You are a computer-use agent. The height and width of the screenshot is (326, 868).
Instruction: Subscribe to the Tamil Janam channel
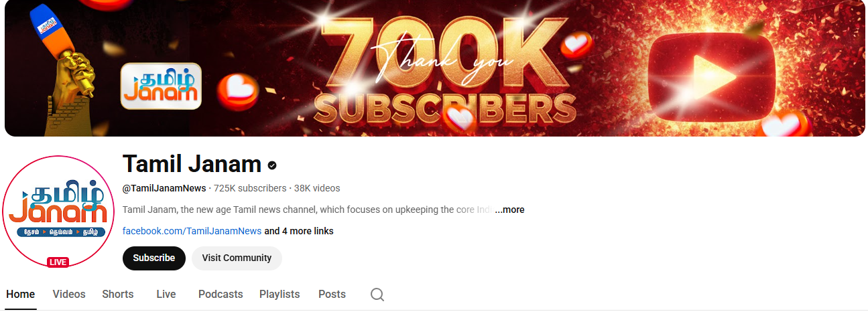pyautogui.click(x=153, y=258)
